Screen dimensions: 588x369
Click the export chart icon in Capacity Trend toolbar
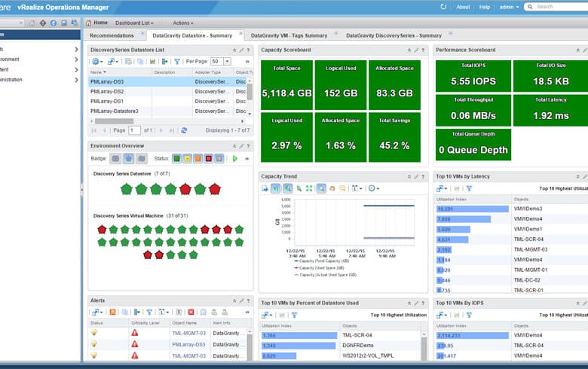[x=265, y=188]
